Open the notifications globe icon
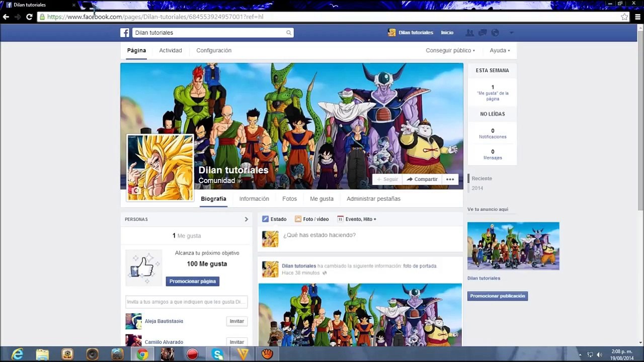 pos(495,33)
